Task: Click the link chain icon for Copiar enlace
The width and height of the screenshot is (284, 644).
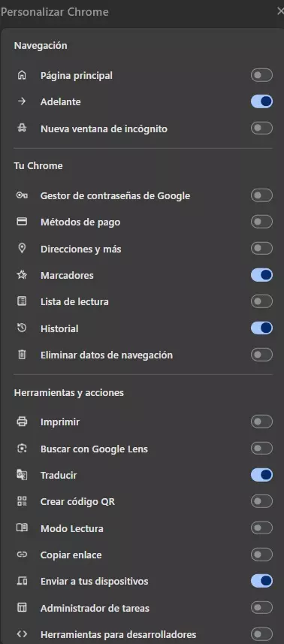Action: tap(22, 555)
